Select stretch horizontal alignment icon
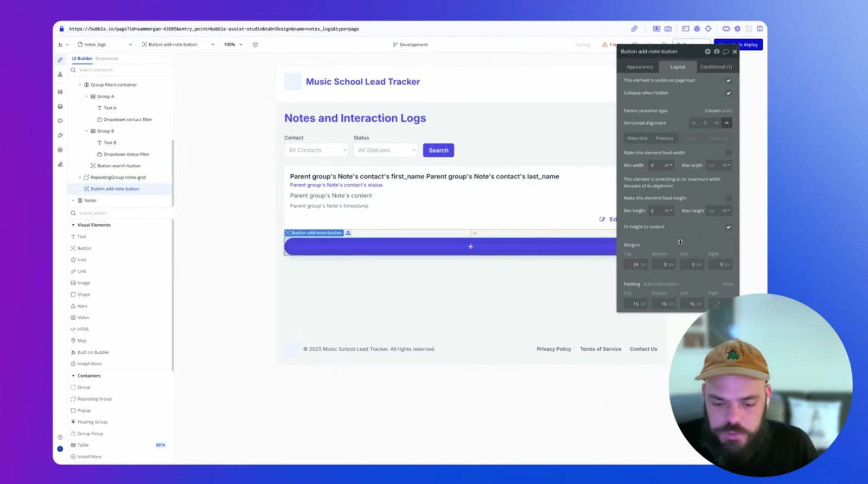The height and width of the screenshot is (484, 868). point(726,123)
